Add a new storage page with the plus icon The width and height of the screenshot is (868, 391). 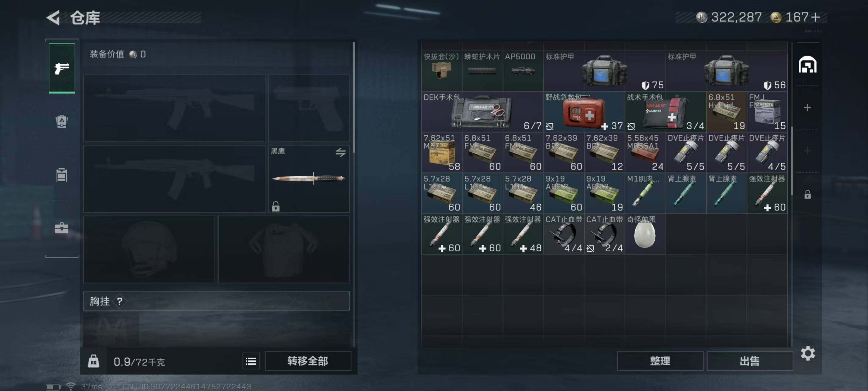[807, 108]
